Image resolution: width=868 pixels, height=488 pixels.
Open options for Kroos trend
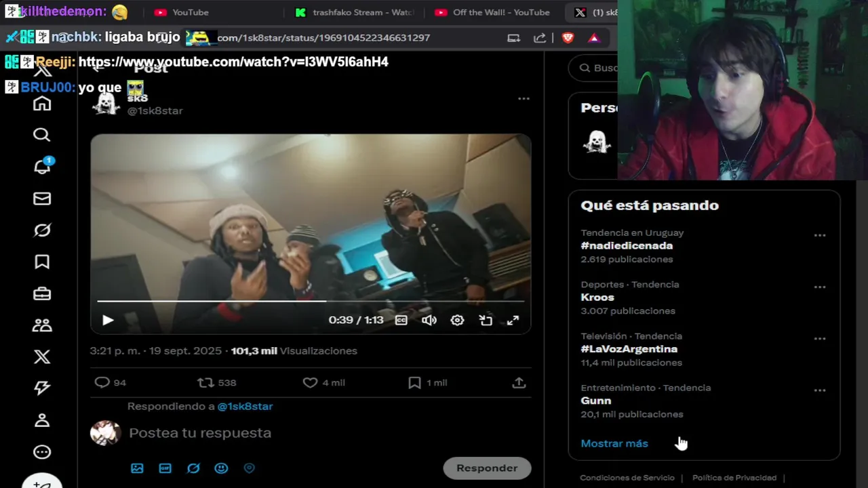click(x=820, y=287)
